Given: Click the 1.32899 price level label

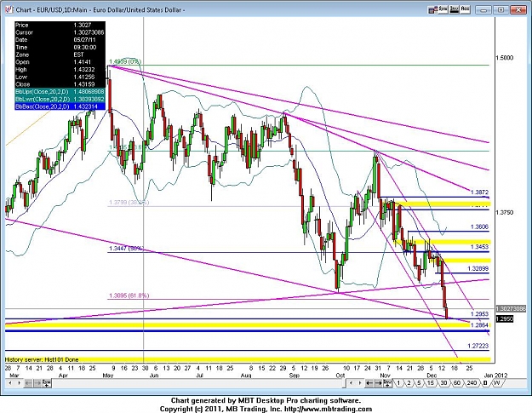Looking at the screenshot, I should [x=478, y=269].
